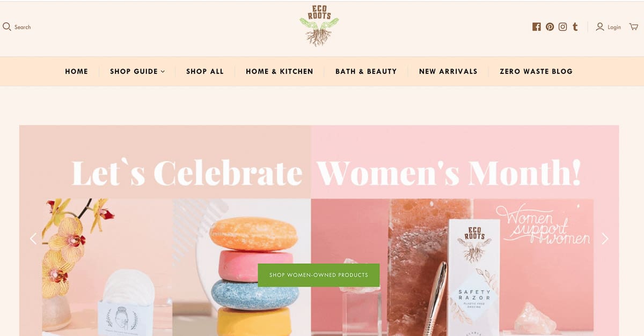Open the New Arrivals page
644x336 pixels.
tap(448, 71)
